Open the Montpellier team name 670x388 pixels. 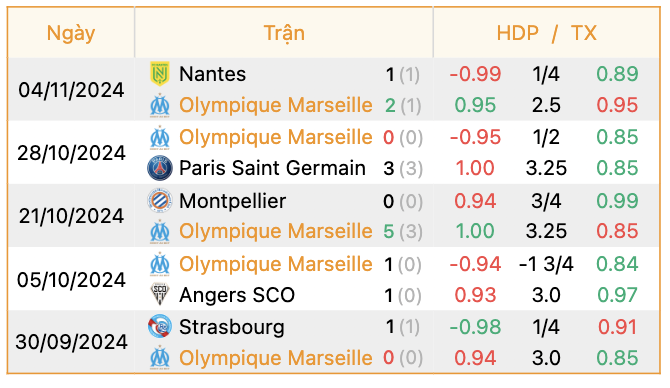(232, 201)
